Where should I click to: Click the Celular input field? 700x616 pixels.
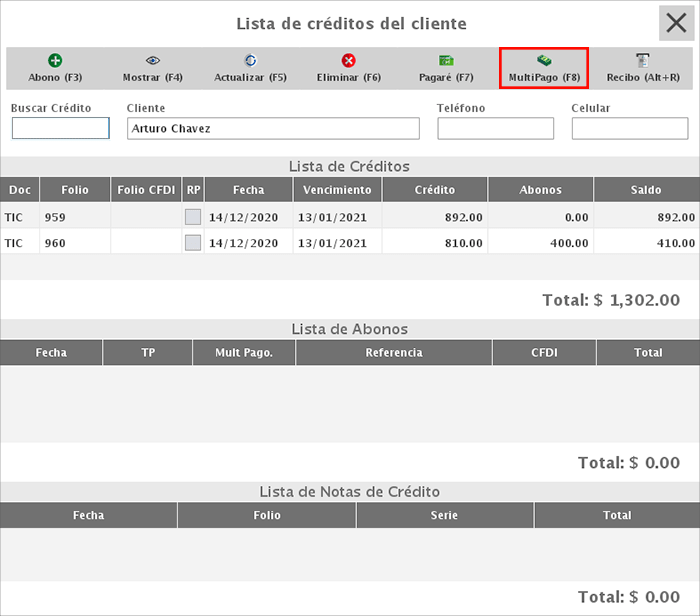[x=630, y=129]
